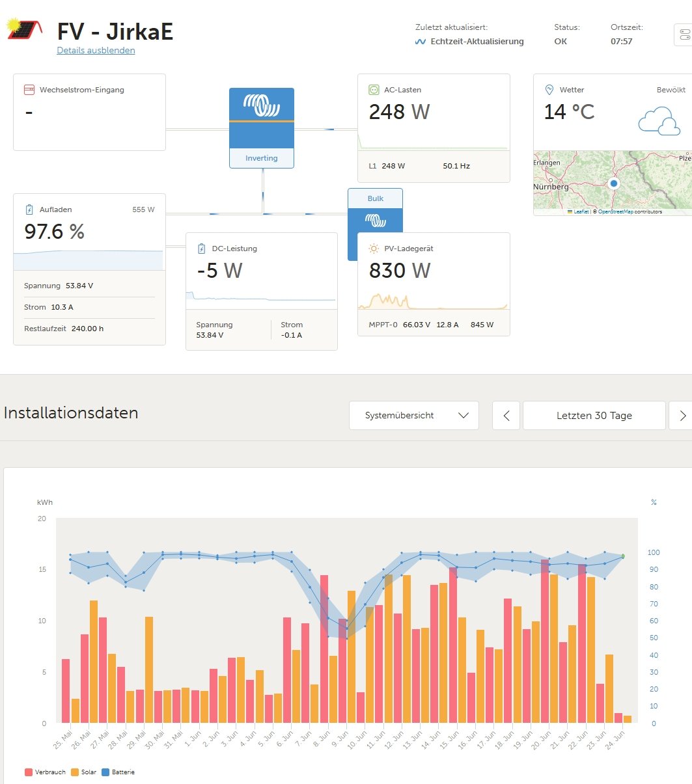Open the Letzten 30 Tage range selector

(594, 415)
